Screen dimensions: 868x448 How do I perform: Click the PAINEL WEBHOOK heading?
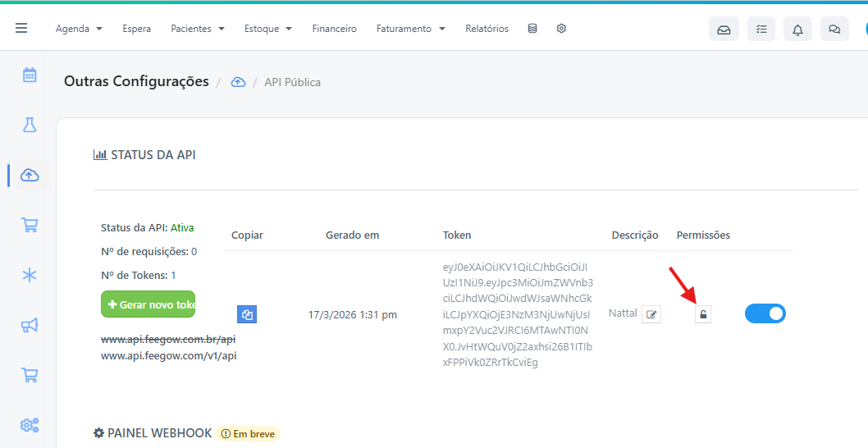click(x=153, y=433)
